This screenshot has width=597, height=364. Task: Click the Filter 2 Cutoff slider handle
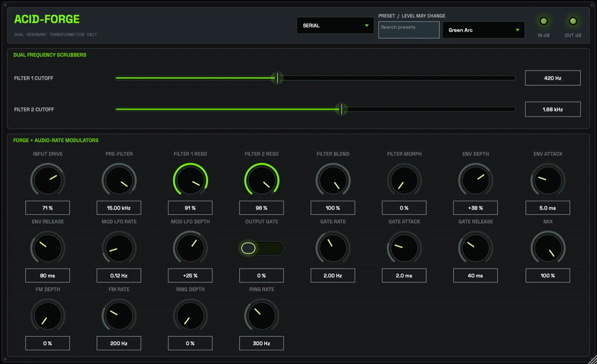(341, 109)
